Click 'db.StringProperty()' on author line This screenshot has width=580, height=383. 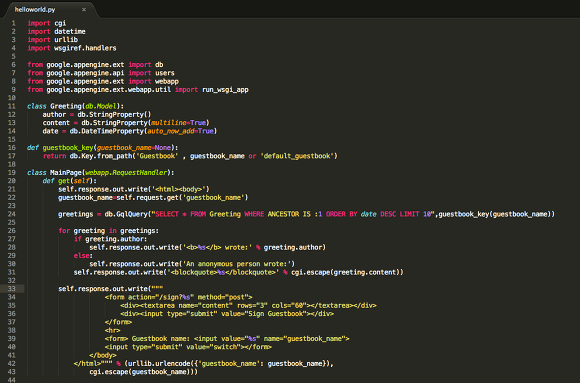114,114
